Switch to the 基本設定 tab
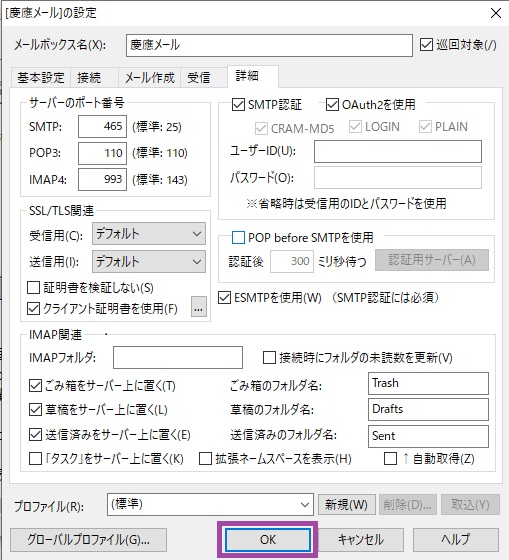This screenshot has height=560, width=509. coord(41,77)
